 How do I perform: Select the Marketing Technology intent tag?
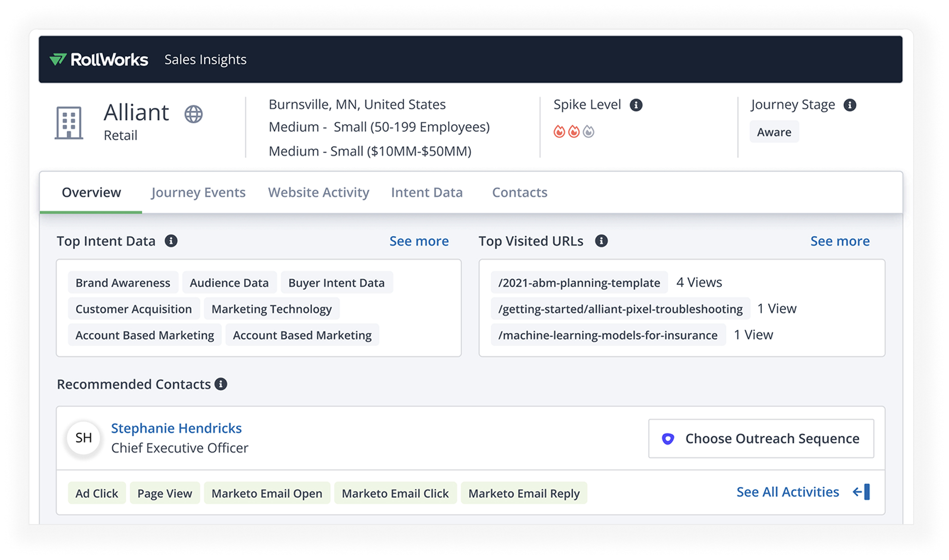271,309
